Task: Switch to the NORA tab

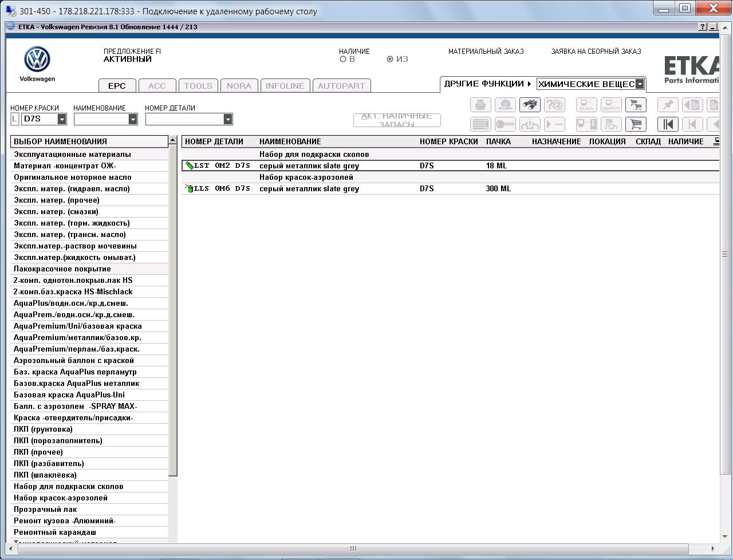Action: [239, 86]
